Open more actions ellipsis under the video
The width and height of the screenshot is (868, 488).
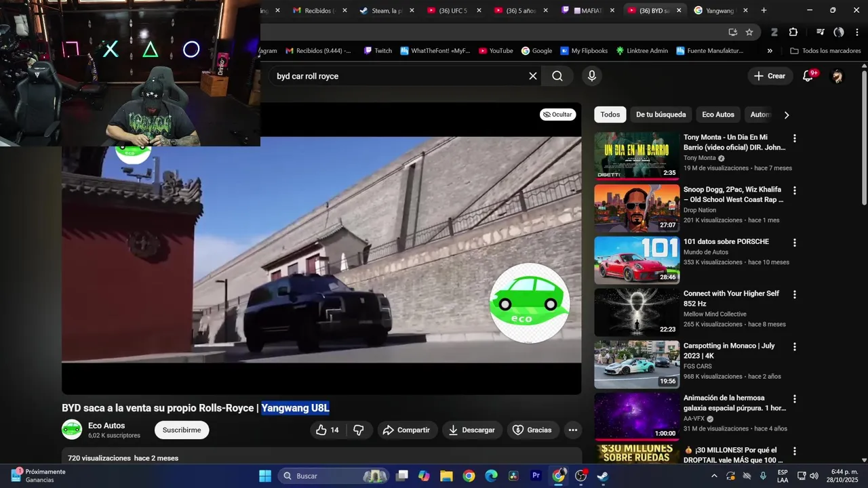coord(573,430)
